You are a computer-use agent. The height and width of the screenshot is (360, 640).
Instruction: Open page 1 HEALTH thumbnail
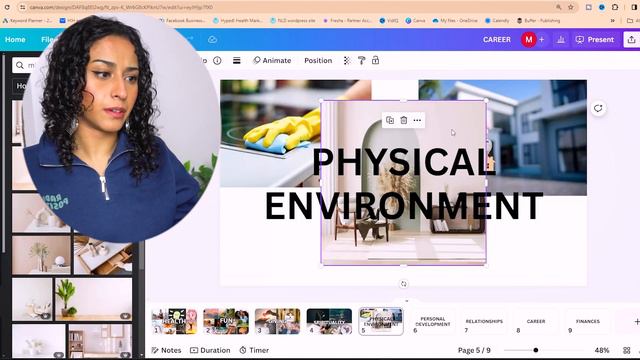click(x=174, y=322)
